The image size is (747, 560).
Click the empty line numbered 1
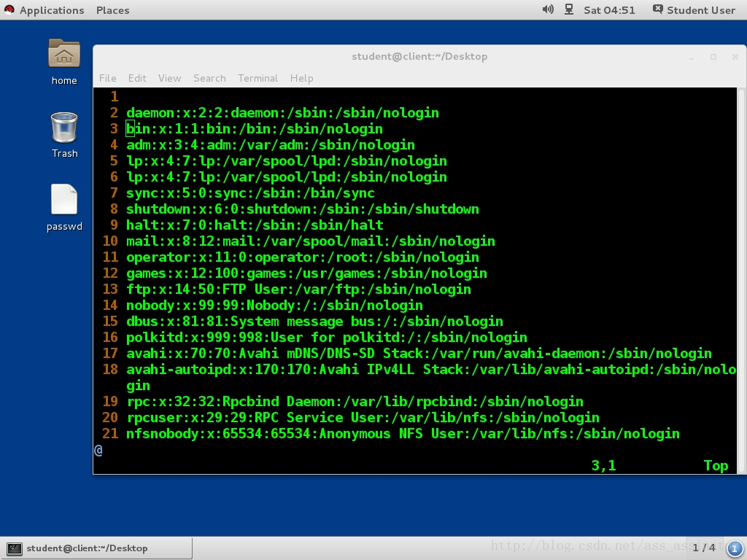[x=115, y=97]
